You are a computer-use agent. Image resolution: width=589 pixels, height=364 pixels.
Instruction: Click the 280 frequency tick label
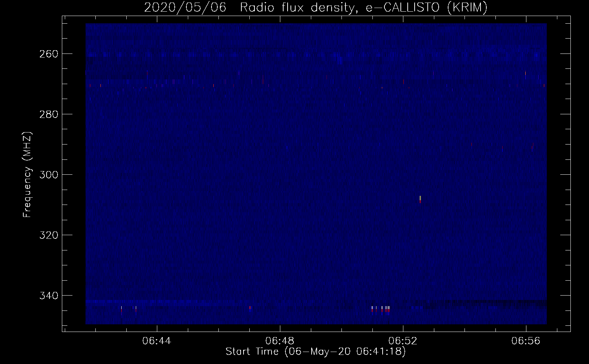click(x=48, y=114)
